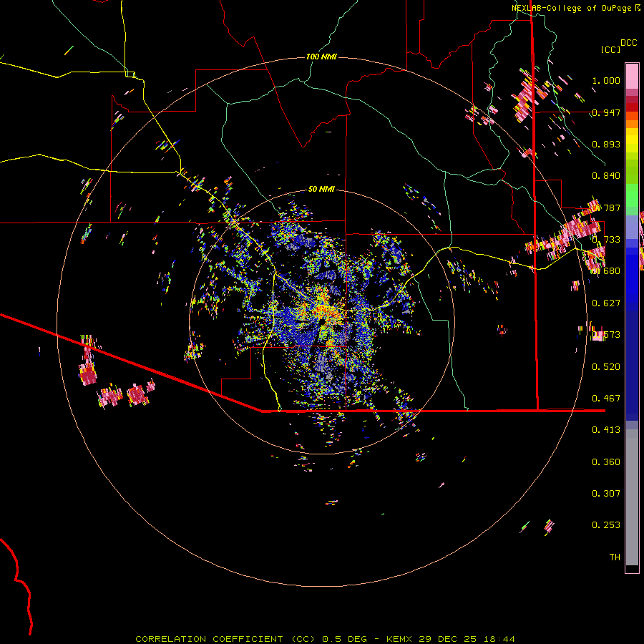Click the 0.360 scale value
Viewport: 644px width, 644px height.
click(x=606, y=462)
